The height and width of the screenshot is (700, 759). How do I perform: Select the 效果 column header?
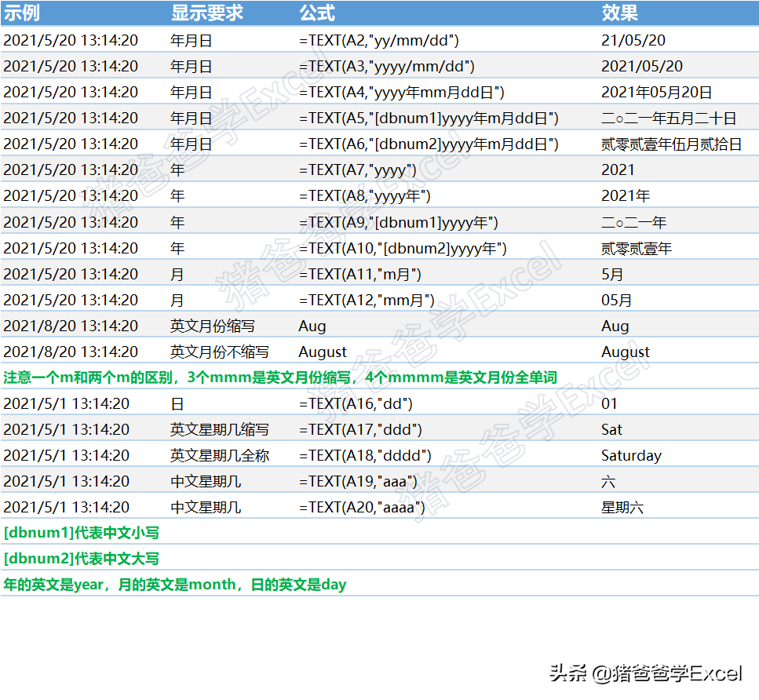tap(620, 13)
